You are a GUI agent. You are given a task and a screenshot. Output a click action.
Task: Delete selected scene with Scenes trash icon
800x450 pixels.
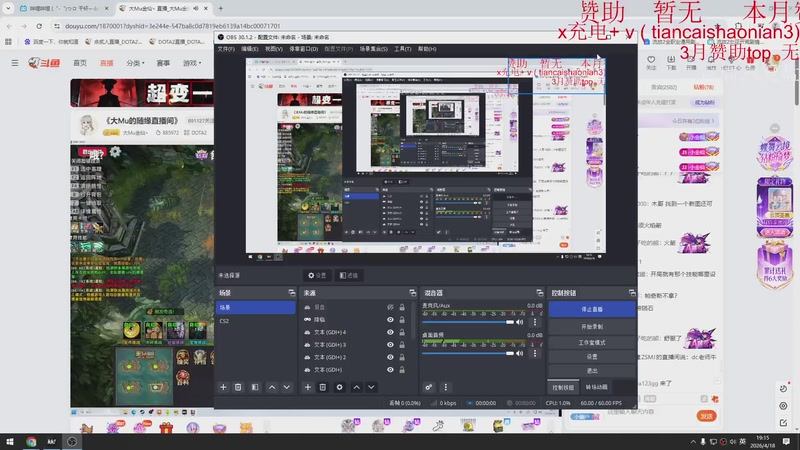click(238, 387)
